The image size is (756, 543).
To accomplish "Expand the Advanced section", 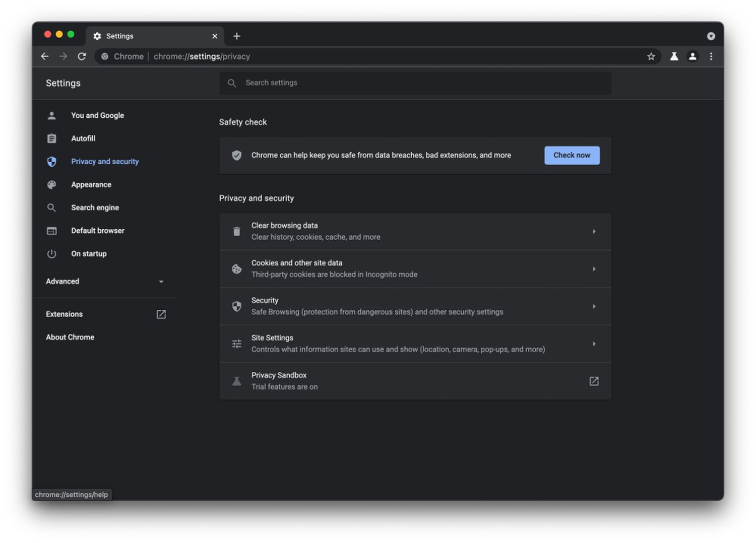I will click(x=161, y=282).
